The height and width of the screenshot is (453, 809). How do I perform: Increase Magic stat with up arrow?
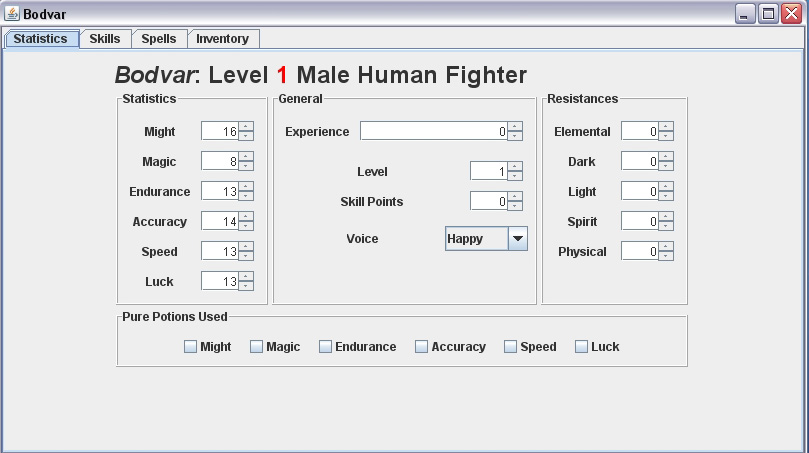[x=246, y=156]
